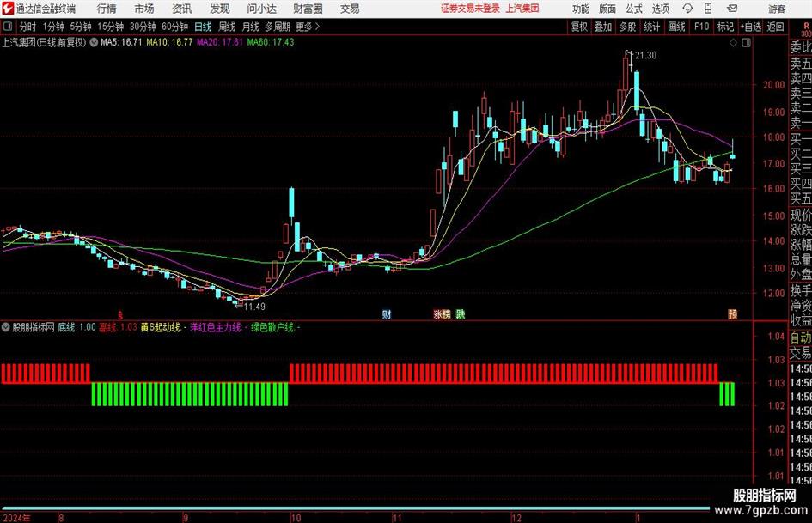The image size is (812, 523).
Task: Click the 通达信 red logo icon
Action: (x=9, y=9)
